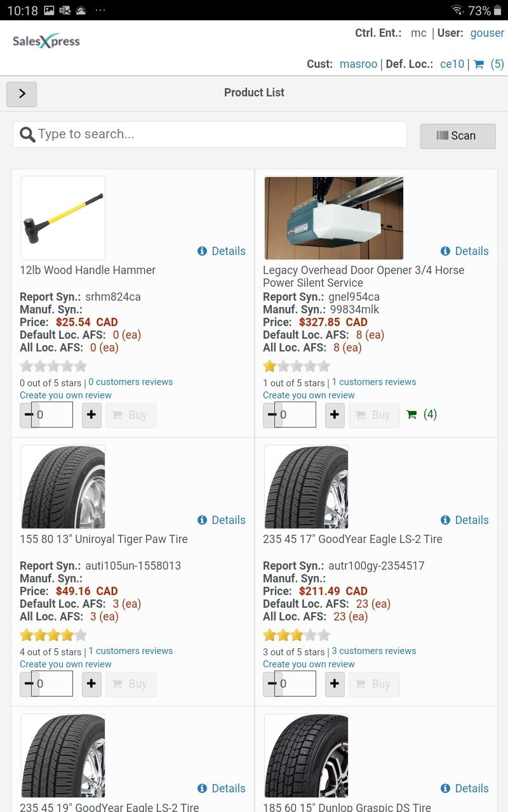Change default location ce10
Viewport: 508px width, 812px height.
point(452,64)
